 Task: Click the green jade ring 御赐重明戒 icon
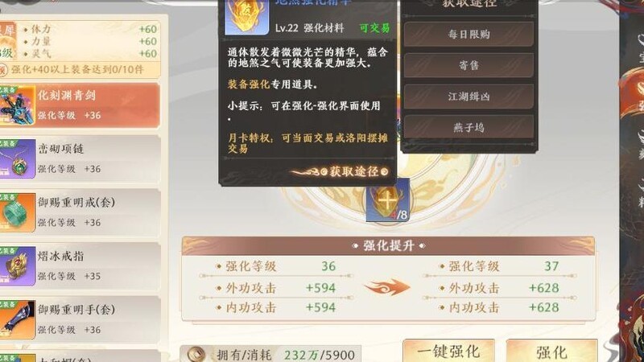17,212
